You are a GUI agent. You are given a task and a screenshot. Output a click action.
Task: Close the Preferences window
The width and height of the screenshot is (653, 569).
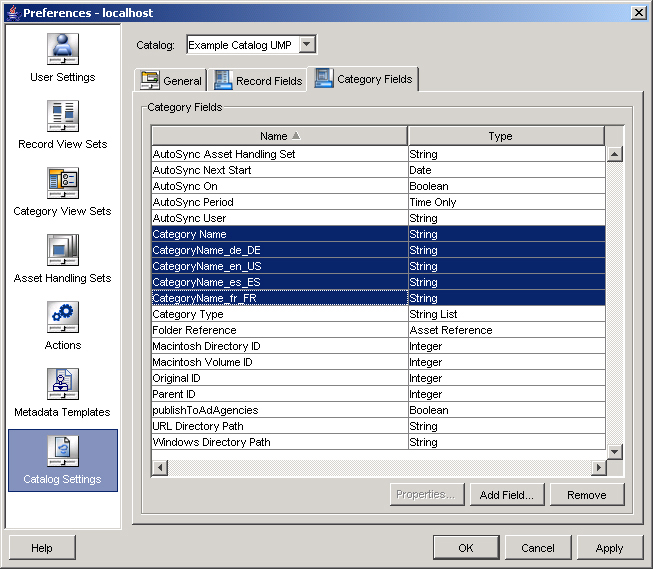[x=639, y=13]
